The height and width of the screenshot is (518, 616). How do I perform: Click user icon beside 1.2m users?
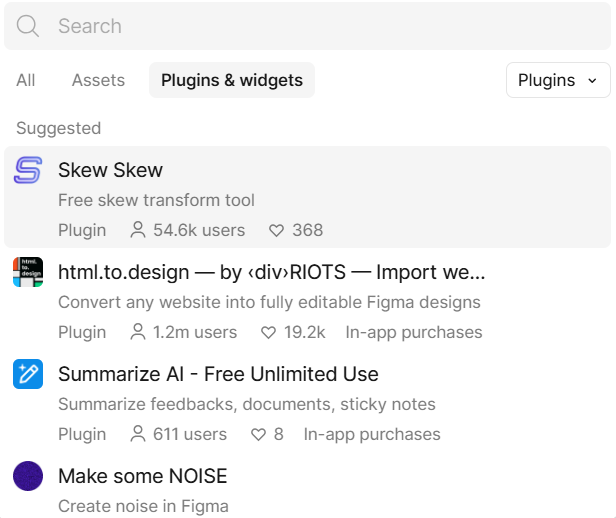(x=138, y=332)
